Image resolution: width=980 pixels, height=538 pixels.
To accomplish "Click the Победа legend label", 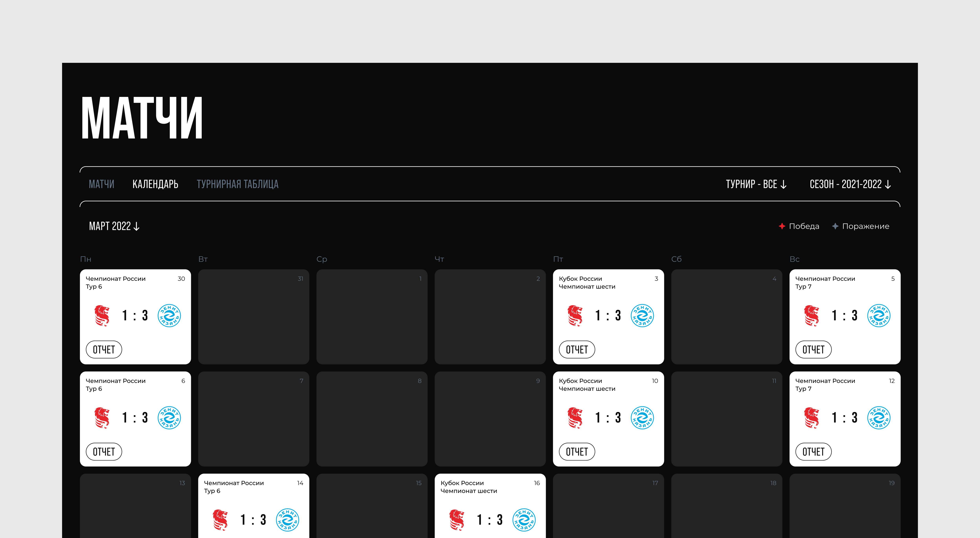I will [x=804, y=226].
